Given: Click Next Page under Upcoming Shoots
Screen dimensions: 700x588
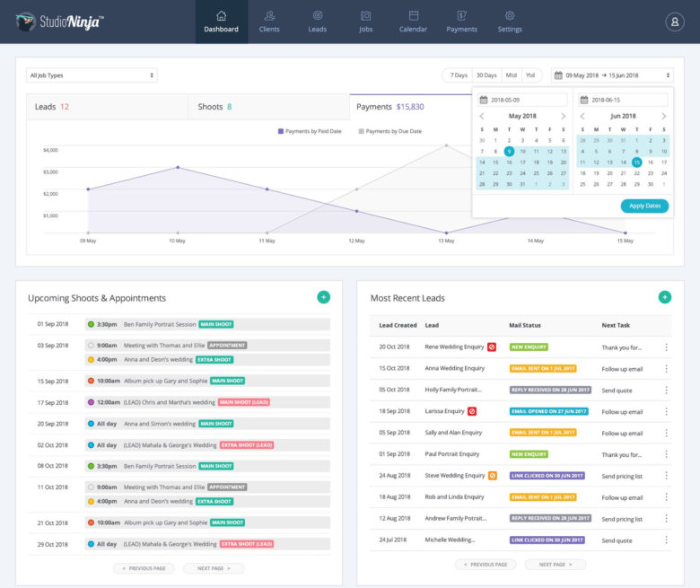Looking at the screenshot, I should coord(214,568).
